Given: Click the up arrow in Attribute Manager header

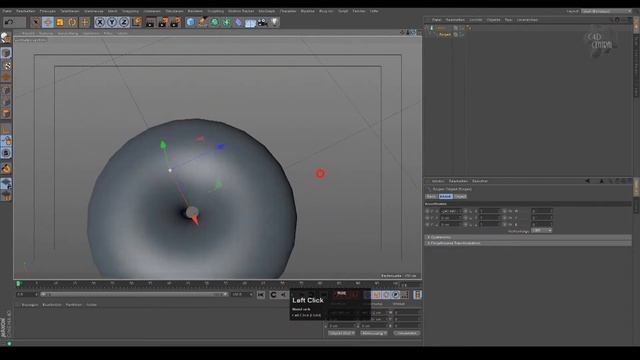Looking at the screenshot, I should [601, 181].
